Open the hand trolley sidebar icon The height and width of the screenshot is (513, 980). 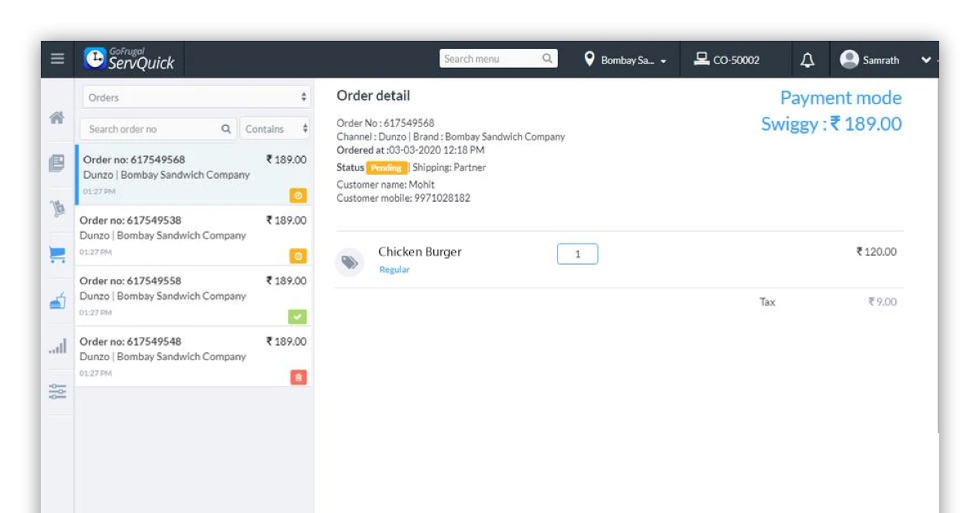coord(57,209)
